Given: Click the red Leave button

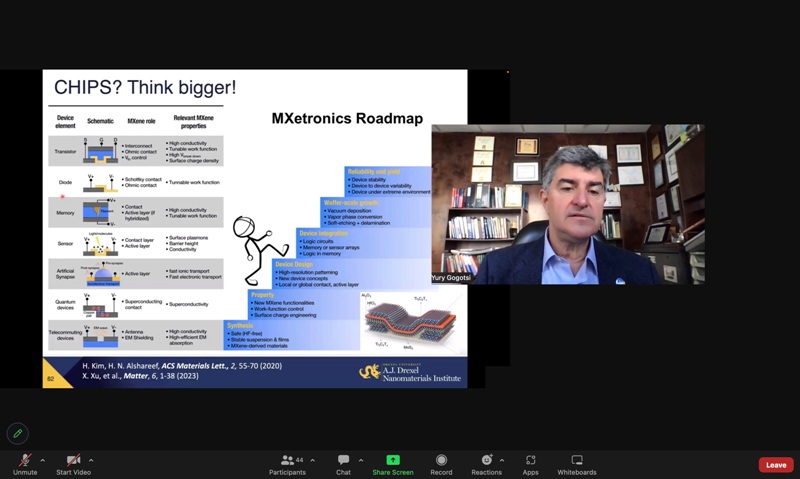Looking at the screenshot, I should (x=776, y=465).
